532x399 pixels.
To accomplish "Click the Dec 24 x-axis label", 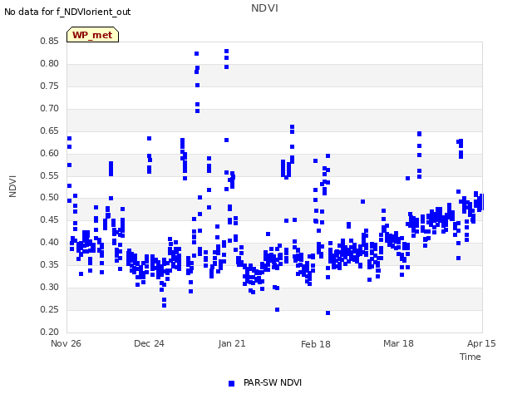I will pos(149,343).
